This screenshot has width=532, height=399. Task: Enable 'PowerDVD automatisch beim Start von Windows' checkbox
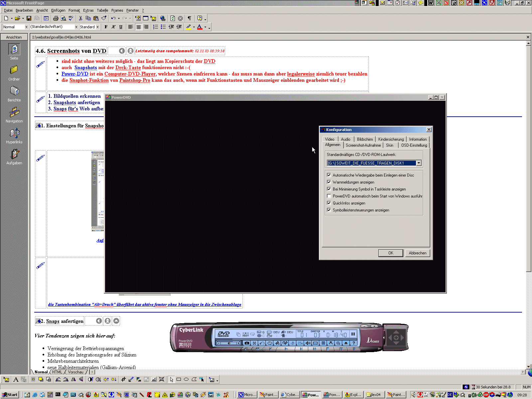tap(329, 196)
